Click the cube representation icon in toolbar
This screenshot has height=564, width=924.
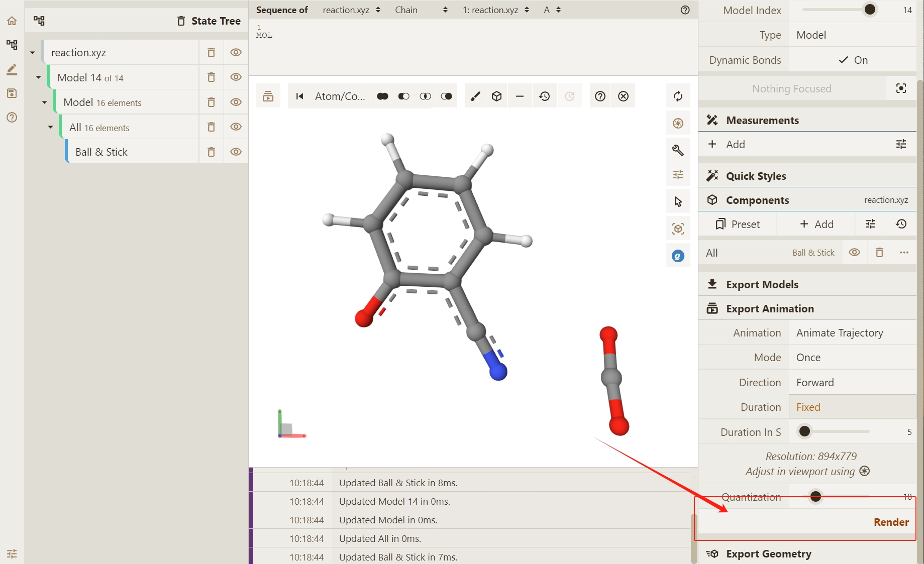(496, 96)
